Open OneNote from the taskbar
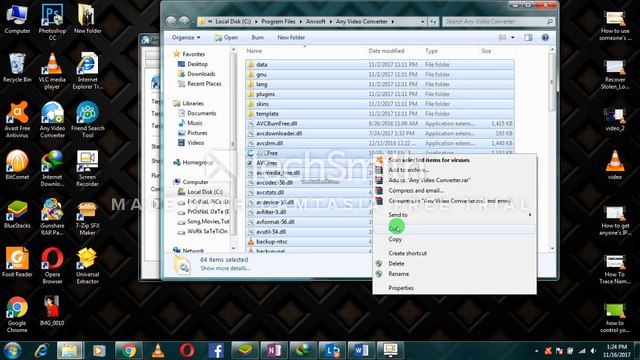The image size is (640, 360). coord(274,351)
